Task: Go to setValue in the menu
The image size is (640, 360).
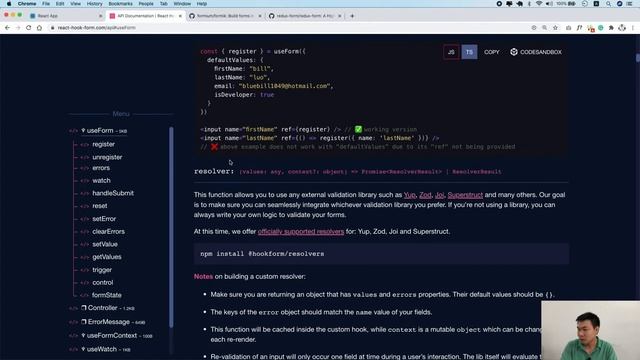Action: pyautogui.click(x=105, y=244)
